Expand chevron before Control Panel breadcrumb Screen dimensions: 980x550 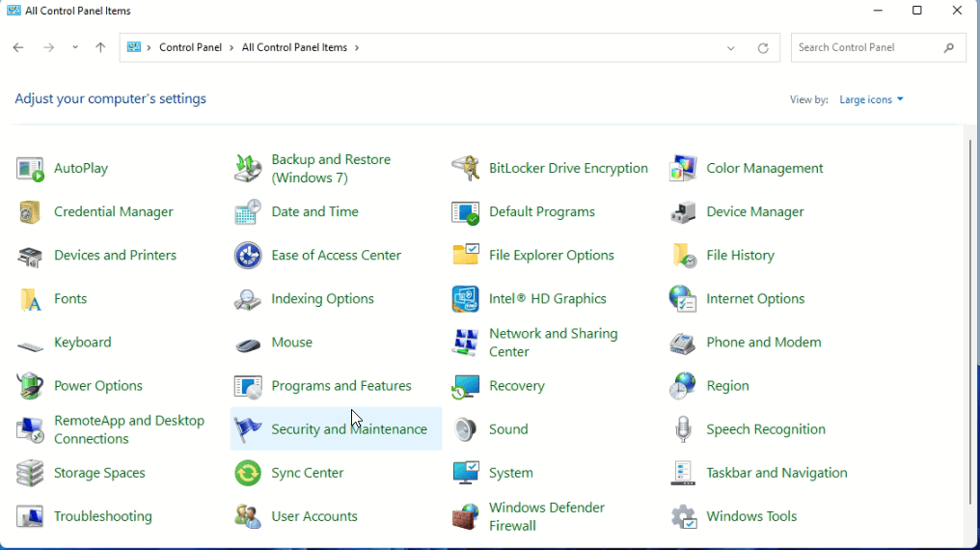(149, 47)
